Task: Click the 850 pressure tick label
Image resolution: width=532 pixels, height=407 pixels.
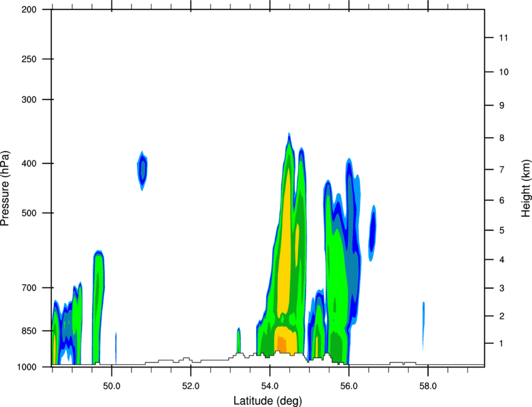Action: [x=29, y=331]
